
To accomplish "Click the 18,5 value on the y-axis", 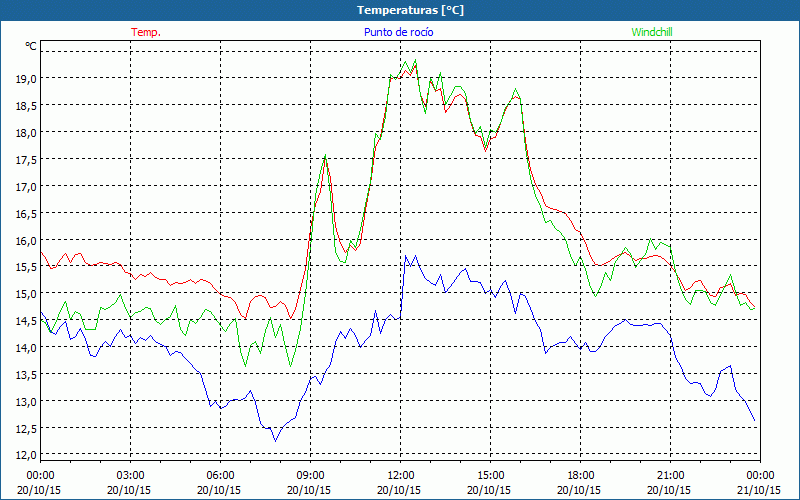I will (x=24, y=105).
